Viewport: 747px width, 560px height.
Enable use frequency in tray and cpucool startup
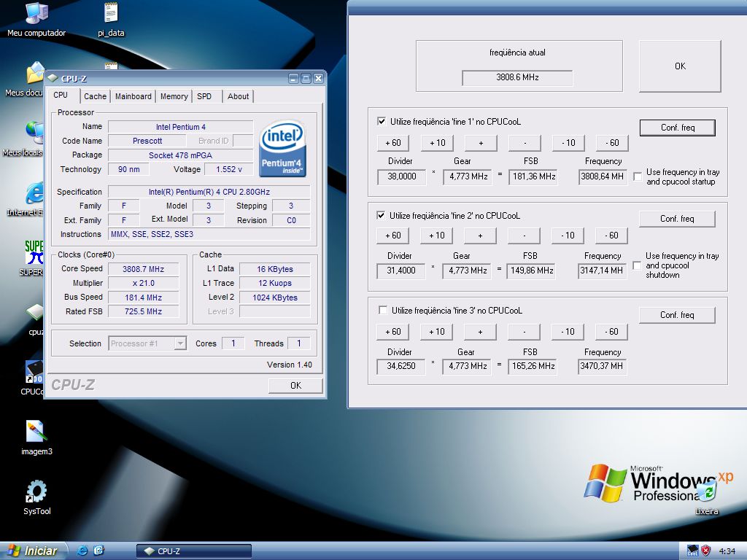click(x=638, y=176)
